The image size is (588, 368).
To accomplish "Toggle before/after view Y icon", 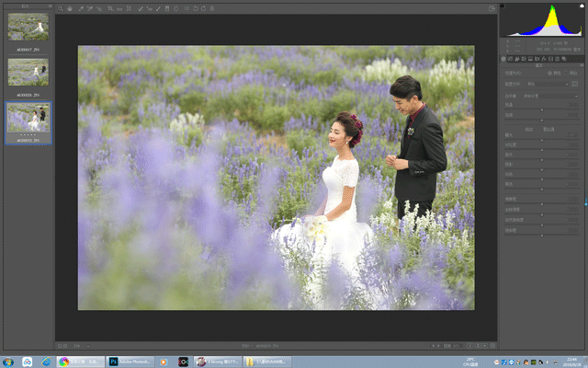I will [x=469, y=346].
